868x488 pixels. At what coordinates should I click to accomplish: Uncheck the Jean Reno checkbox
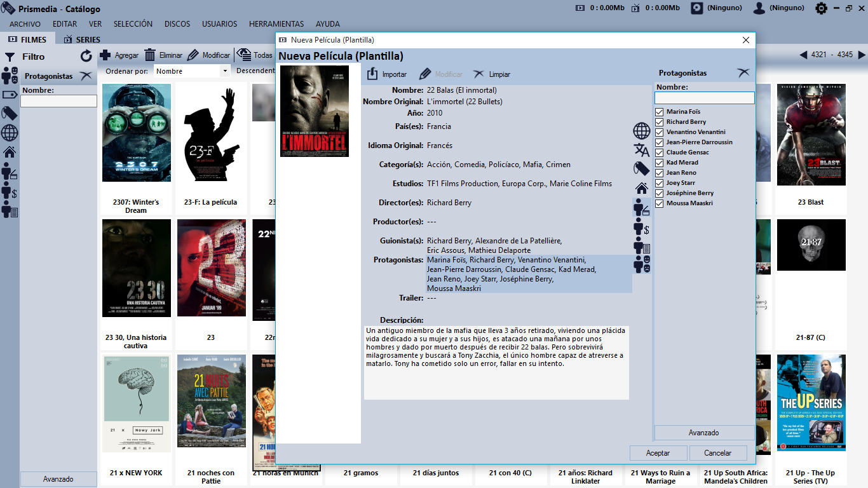click(659, 173)
